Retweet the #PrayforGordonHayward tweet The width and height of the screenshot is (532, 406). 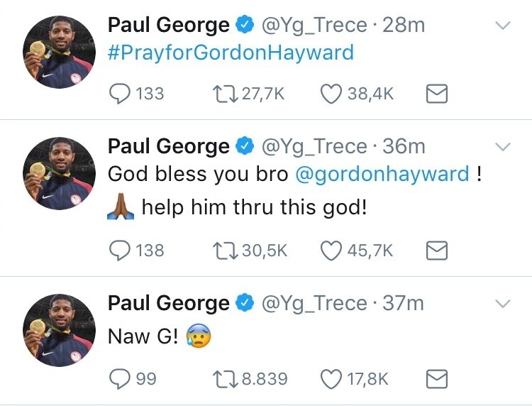pyautogui.click(x=225, y=94)
